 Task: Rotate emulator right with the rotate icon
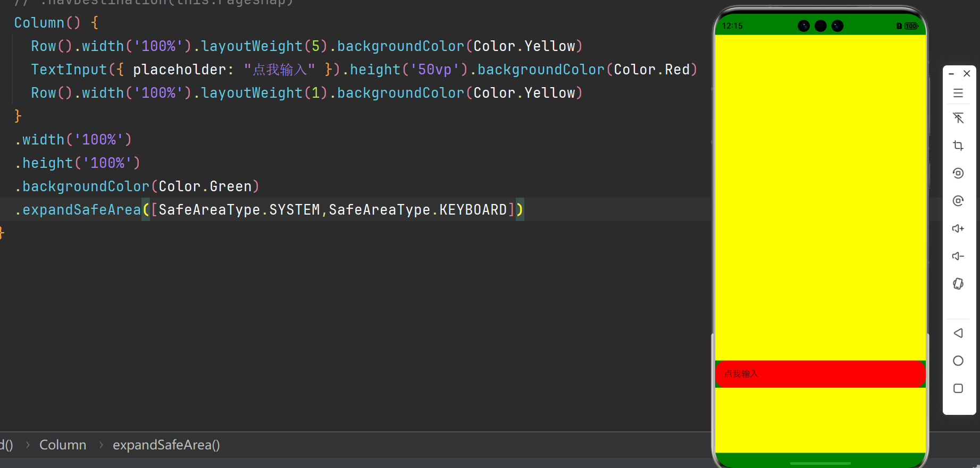coord(958,201)
